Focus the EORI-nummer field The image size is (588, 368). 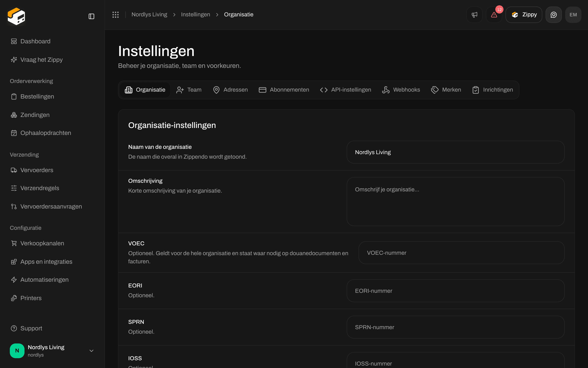[x=455, y=291]
